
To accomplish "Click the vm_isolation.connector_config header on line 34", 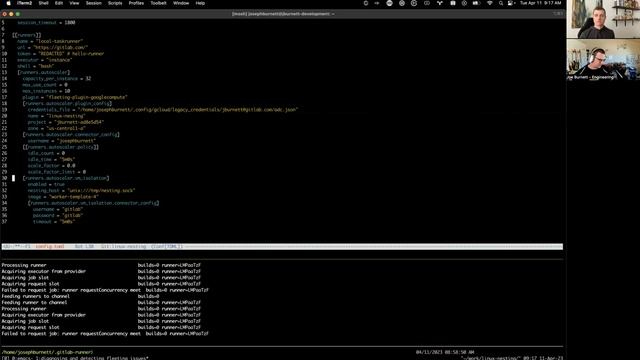I will (x=93, y=203).
